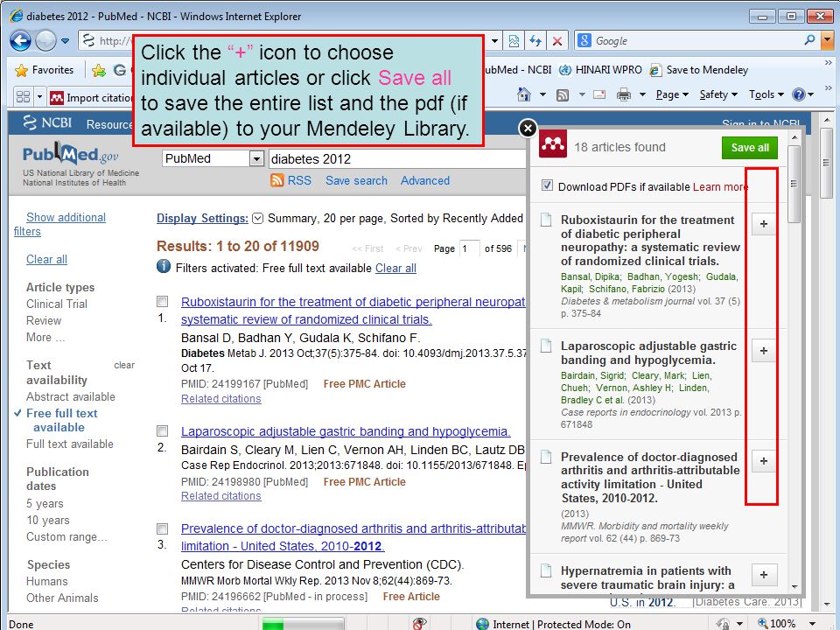This screenshot has width=840, height=630.
Task: Click the add to favorites bar star icon
Action: click(x=99, y=70)
